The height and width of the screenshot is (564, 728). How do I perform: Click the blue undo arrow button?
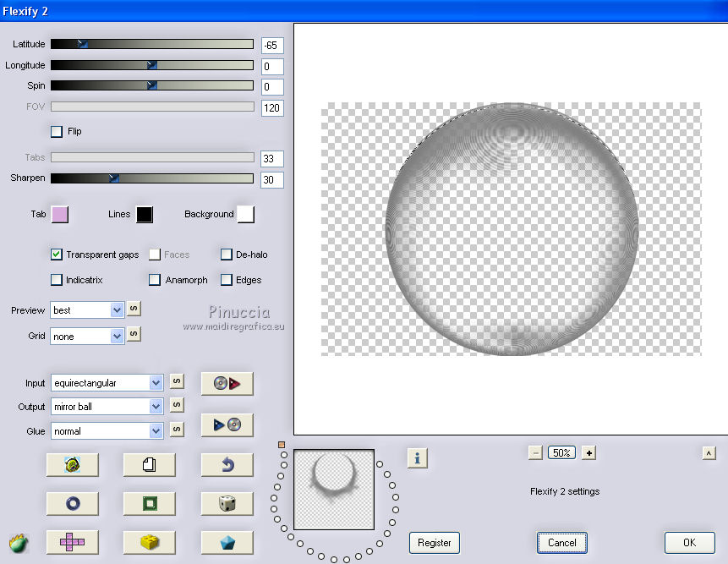click(227, 465)
